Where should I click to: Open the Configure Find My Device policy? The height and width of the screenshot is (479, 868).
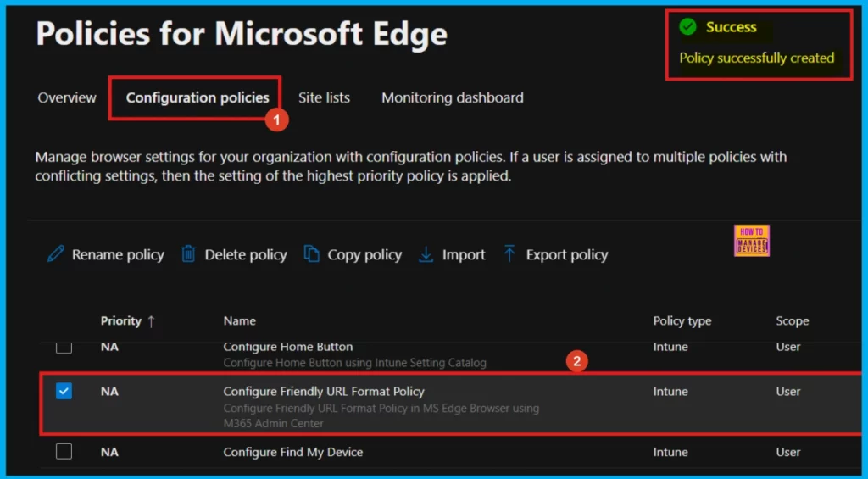pos(292,452)
